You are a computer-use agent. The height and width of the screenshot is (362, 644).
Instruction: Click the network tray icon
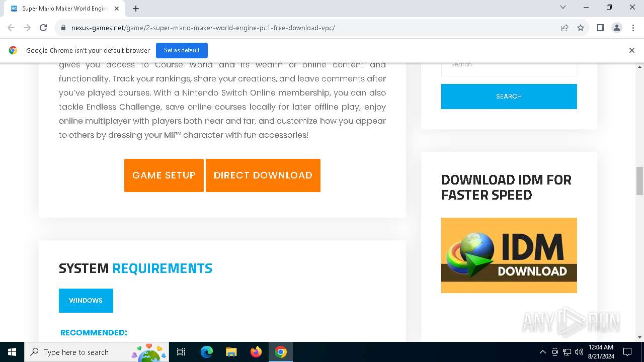click(567, 352)
